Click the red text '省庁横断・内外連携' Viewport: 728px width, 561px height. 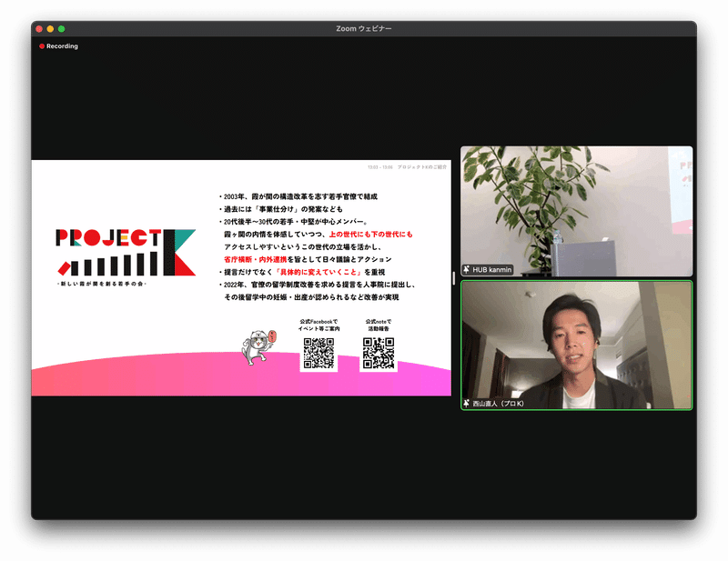(x=256, y=259)
